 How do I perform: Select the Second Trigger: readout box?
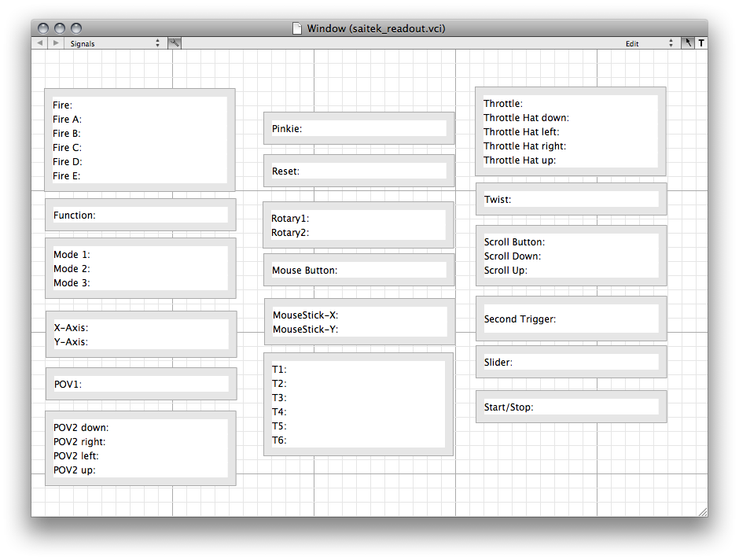[x=572, y=319]
